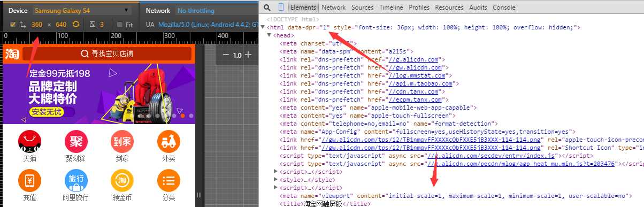Select the Shortcut Icon link line
644x207 pixels.
(x=462, y=148)
